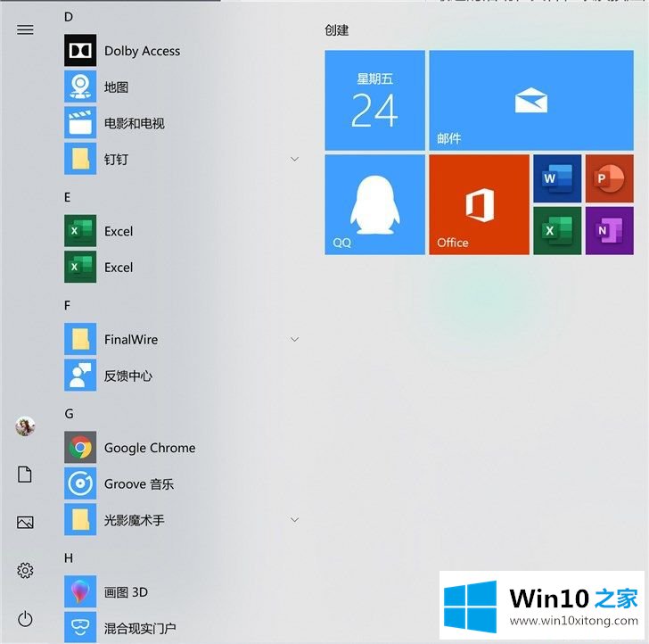Open 电影和电视 app icon

coord(80,122)
